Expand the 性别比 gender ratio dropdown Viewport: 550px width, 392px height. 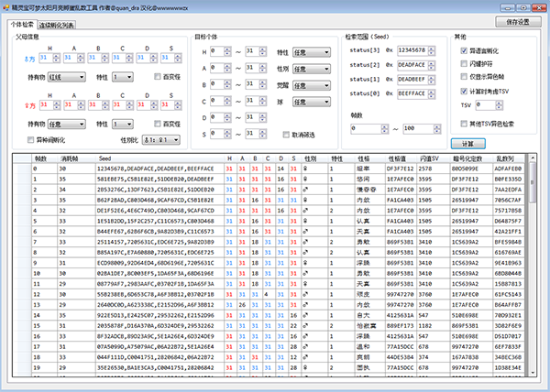click(x=159, y=139)
